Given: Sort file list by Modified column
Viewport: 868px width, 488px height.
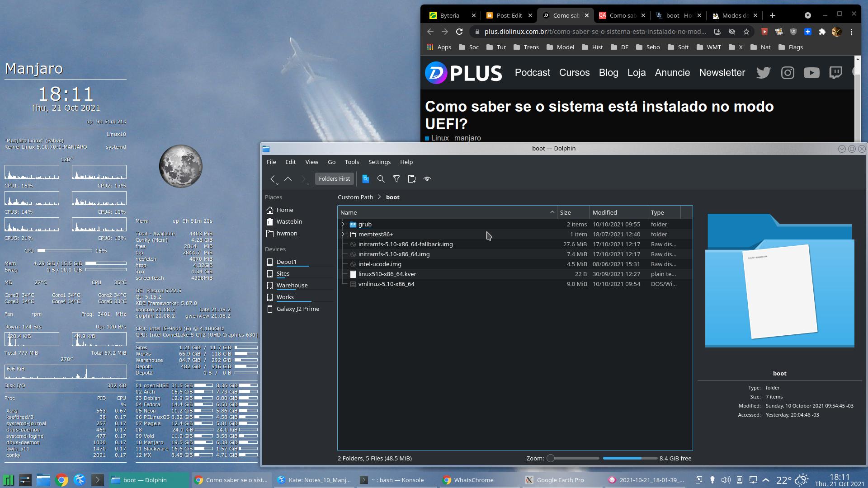Looking at the screenshot, I should [619, 212].
